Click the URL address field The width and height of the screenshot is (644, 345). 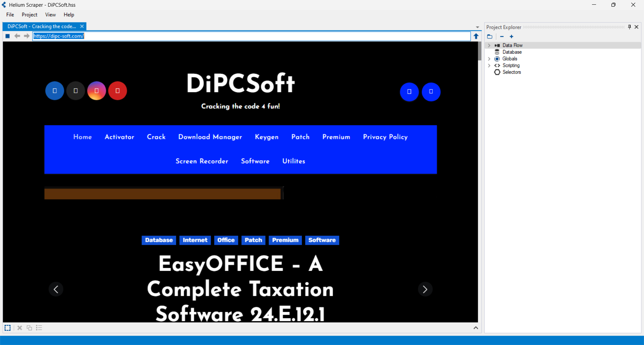tap(252, 36)
